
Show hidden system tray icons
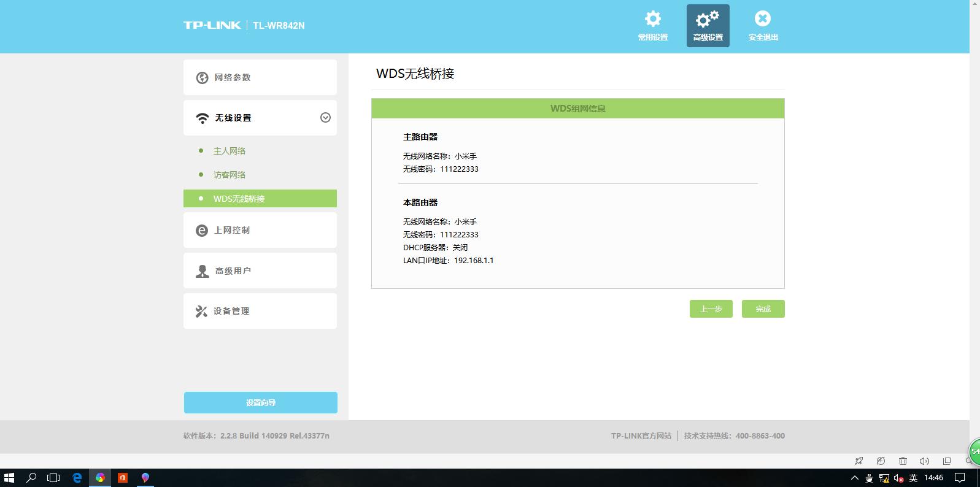pos(855,478)
